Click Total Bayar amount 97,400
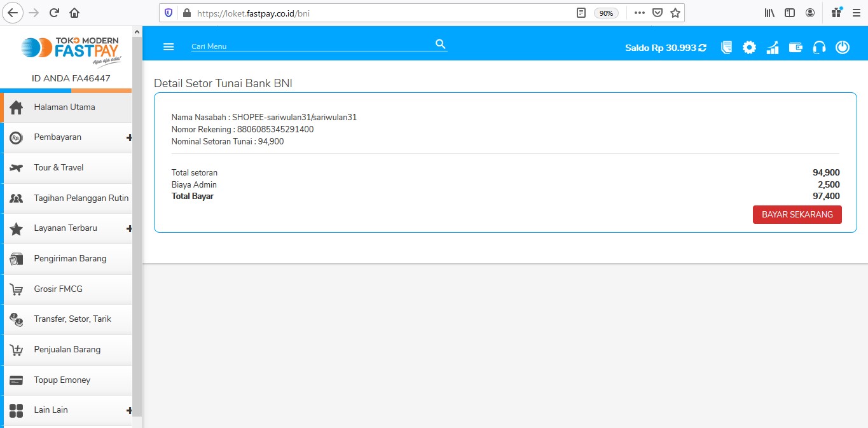The width and height of the screenshot is (868, 428). coord(826,197)
